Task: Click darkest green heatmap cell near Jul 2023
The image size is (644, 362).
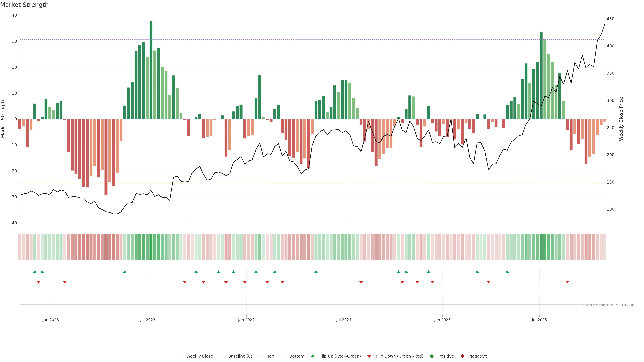Action: point(151,247)
